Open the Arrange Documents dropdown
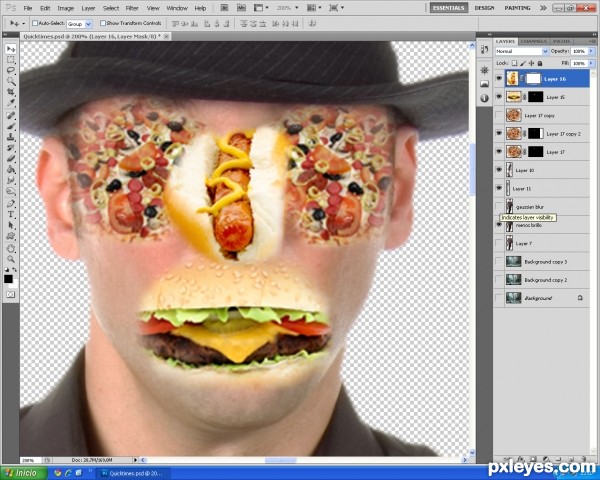Screen dimensions: 600x480 [x=315, y=8]
